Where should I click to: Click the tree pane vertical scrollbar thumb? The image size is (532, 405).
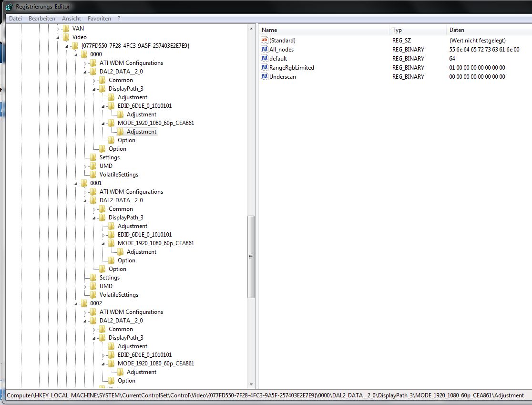click(251, 257)
